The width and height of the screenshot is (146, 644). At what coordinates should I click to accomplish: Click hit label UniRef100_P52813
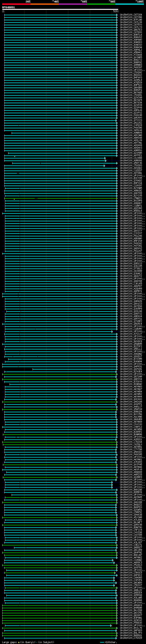[131, 565]
